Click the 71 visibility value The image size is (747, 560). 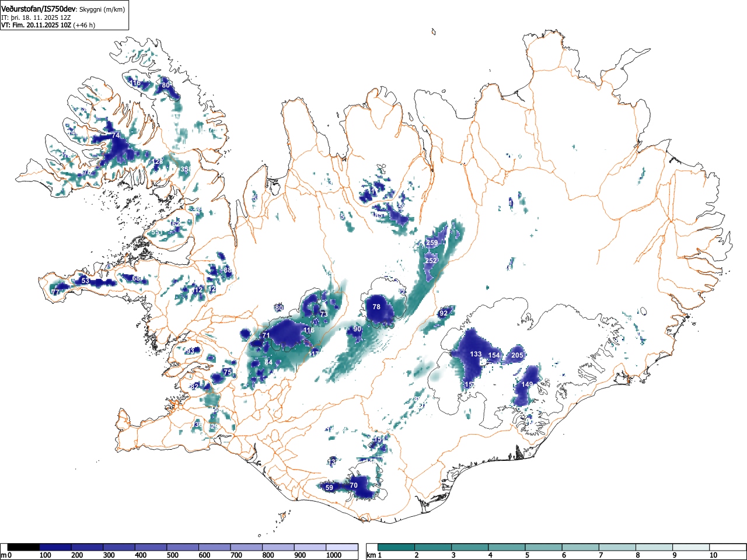pos(266,335)
